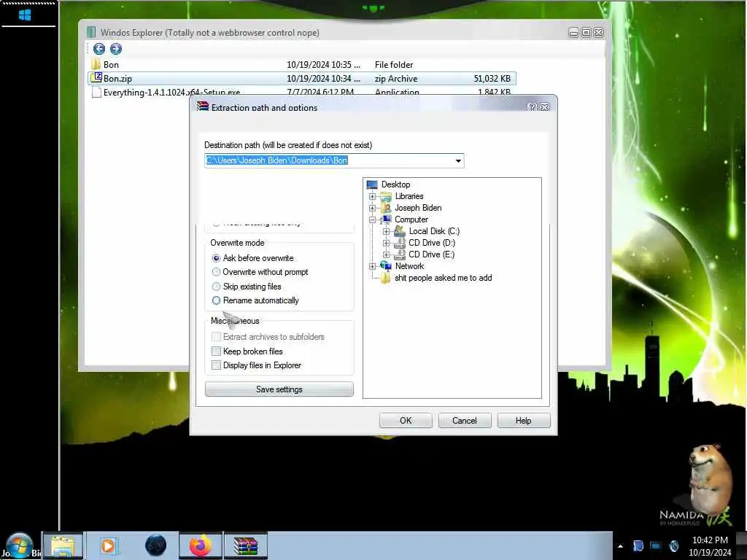Expand the Network tree node
The width and height of the screenshot is (747, 560).
[373, 266]
